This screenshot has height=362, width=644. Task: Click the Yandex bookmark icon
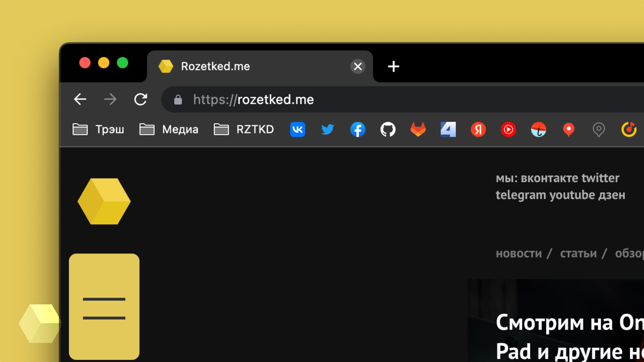(x=478, y=129)
